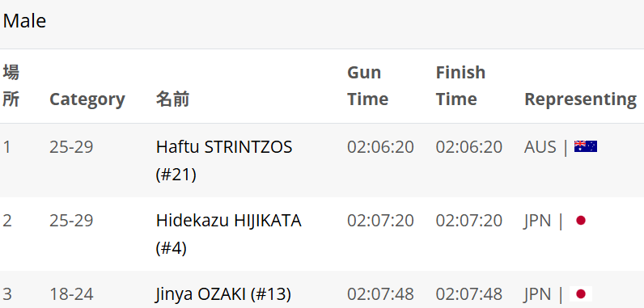Image resolution: width=644 pixels, height=308 pixels.
Task: Click first-place 25-29 category cell
Action: click(x=71, y=147)
